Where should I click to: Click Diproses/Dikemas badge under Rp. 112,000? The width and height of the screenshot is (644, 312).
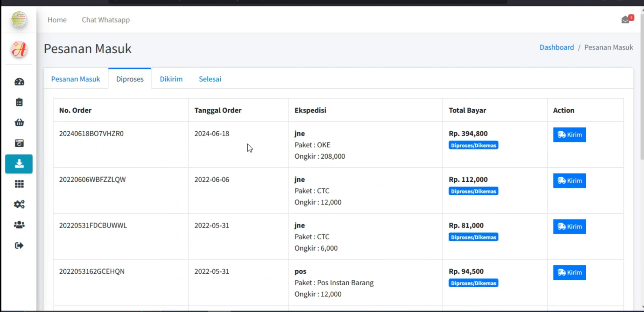click(473, 191)
